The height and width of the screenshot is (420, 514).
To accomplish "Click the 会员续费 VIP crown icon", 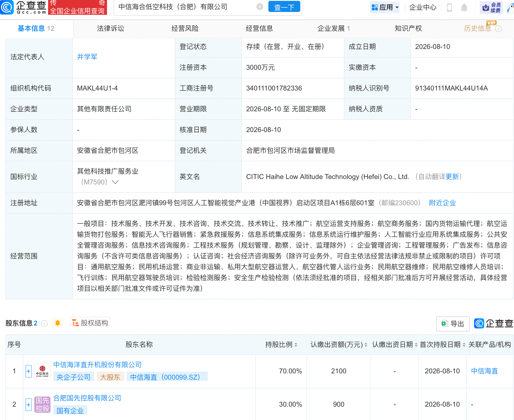I will coord(491,8).
